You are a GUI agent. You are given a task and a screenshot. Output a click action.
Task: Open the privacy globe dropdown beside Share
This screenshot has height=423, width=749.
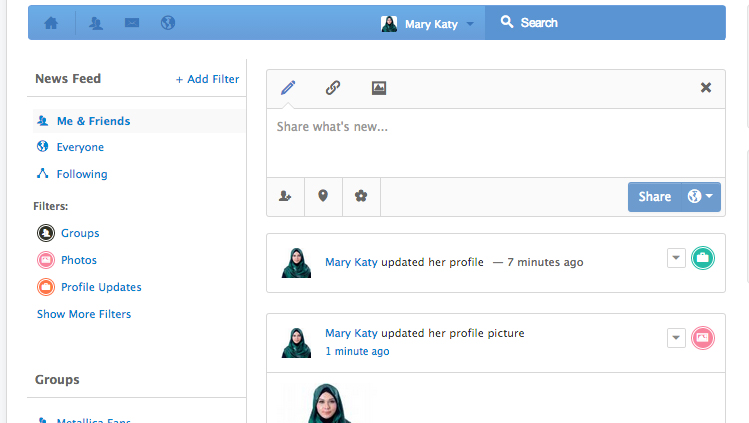click(701, 197)
